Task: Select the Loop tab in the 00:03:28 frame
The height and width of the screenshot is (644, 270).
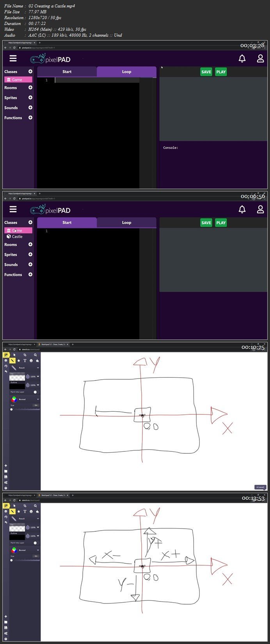Action: pos(126,72)
